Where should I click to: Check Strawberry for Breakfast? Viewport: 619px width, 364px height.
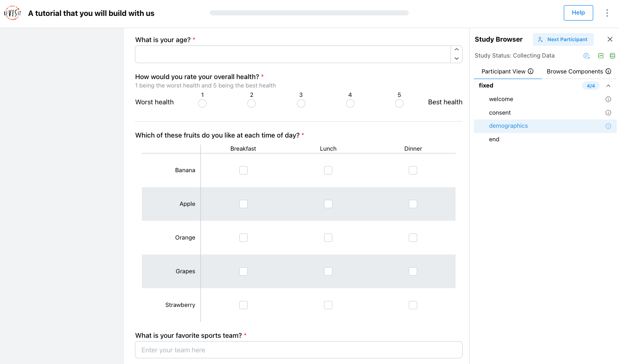243,305
